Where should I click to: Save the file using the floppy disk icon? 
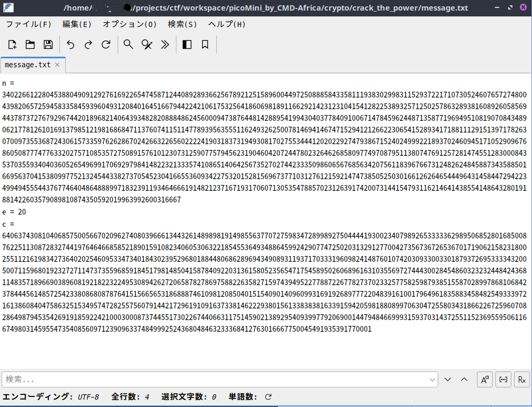pos(48,45)
